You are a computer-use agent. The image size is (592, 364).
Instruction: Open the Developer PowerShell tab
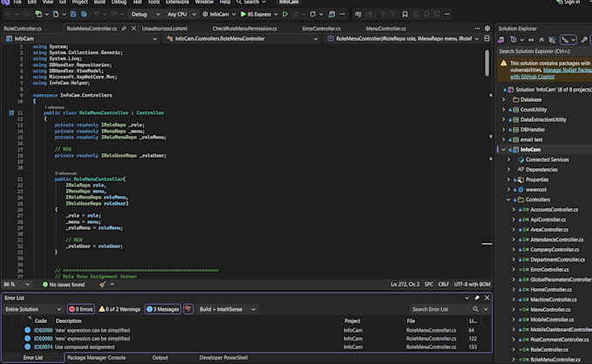224,358
